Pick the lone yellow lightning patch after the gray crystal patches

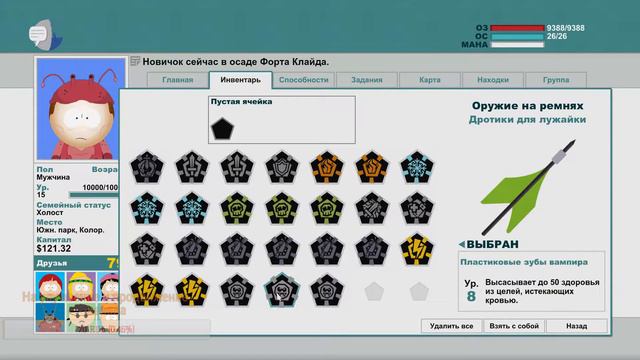pos(416,249)
